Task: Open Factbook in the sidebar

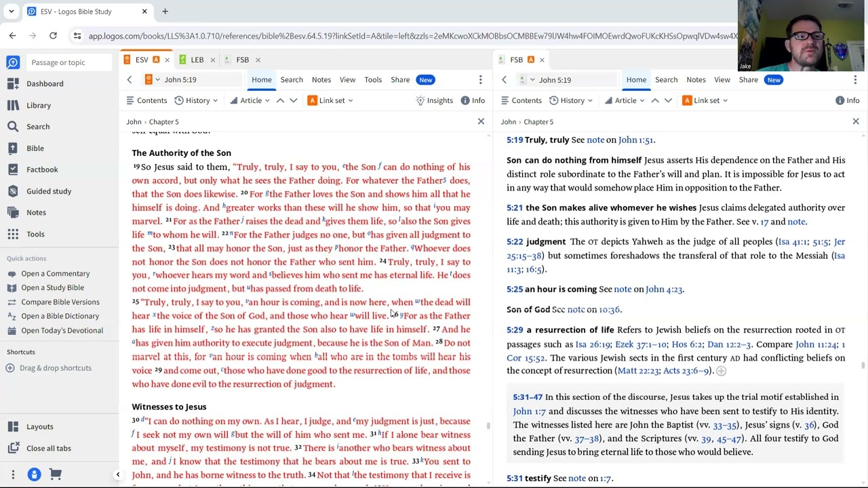Action: pyautogui.click(x=42, y=169)
